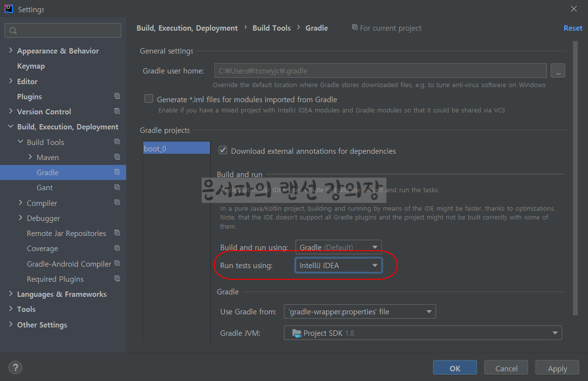Uncheck Download external annotations for dependencies

223,150
